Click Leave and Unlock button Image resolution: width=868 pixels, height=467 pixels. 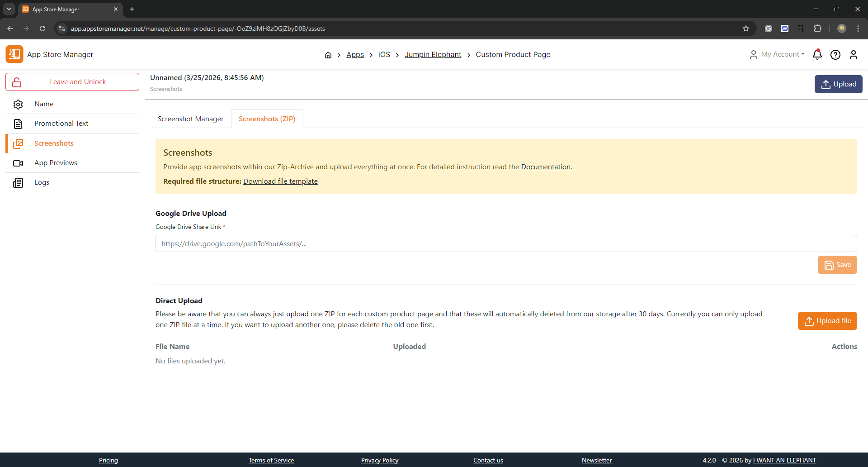(72, 82)
